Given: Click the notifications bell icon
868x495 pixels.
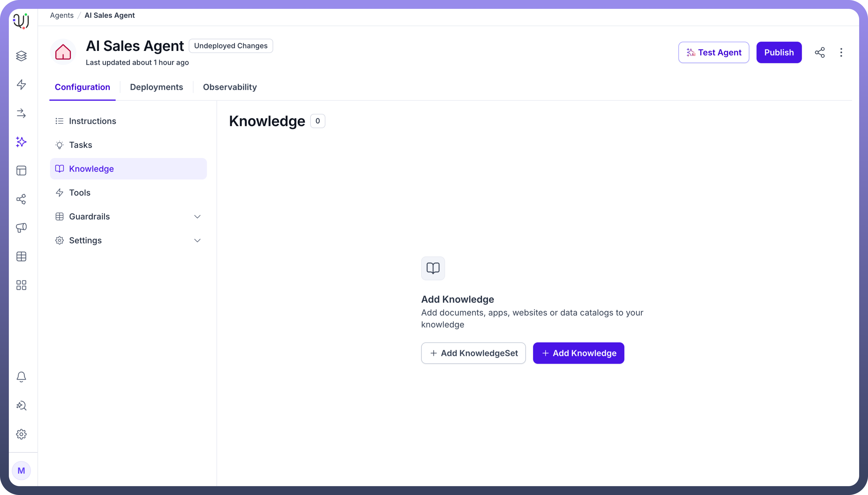Looking at the screenshot, I should 21,377.
